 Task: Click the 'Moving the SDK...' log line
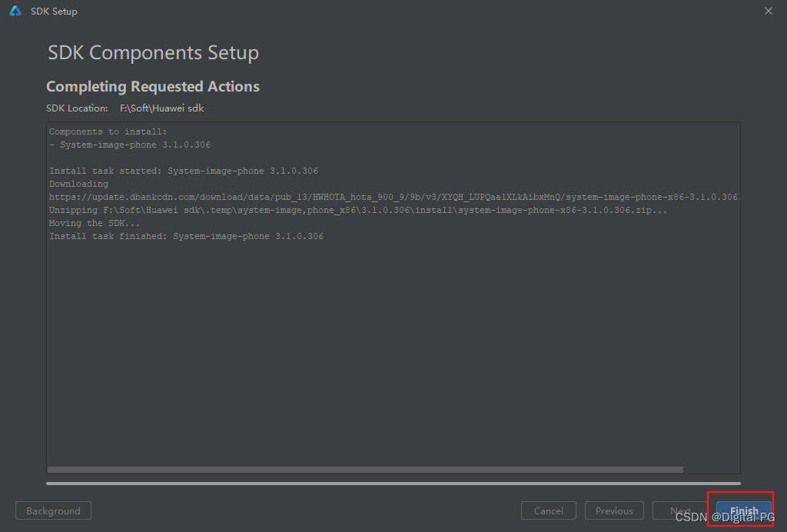pos(95,224)
